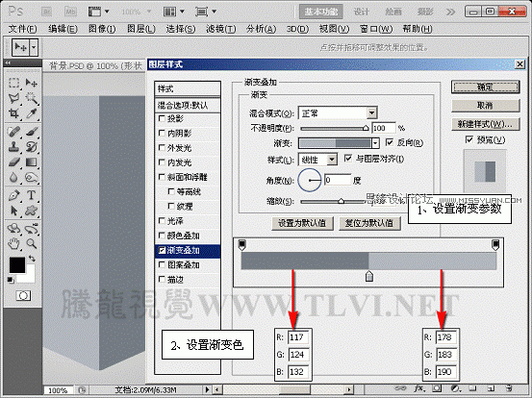Swap foreground and background colors
The image size is (532, 398).
32,259
